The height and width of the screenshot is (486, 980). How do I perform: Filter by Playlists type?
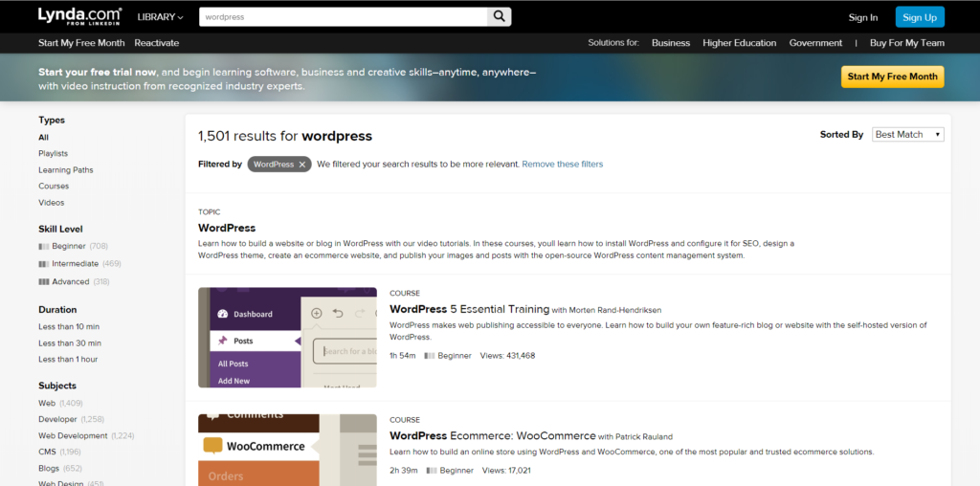[54, 154]
